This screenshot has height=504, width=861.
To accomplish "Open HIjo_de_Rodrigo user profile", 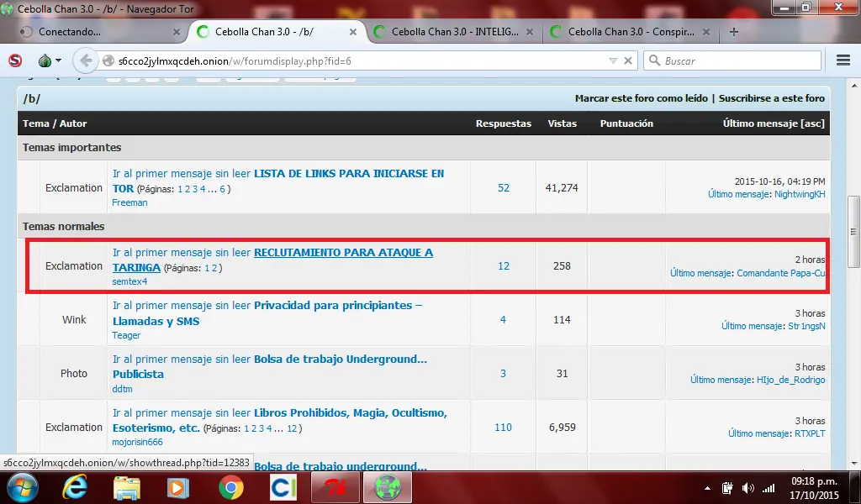I will coord(790,380).
